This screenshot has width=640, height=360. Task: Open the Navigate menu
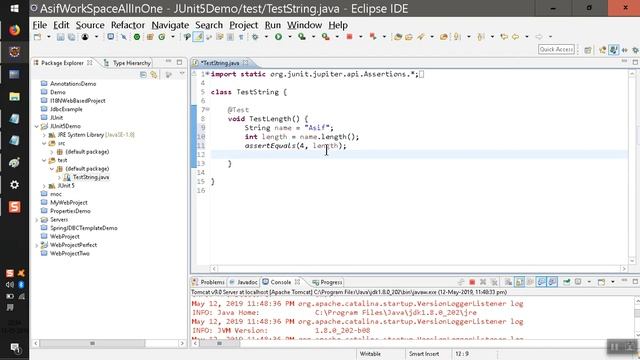point(170,25)
